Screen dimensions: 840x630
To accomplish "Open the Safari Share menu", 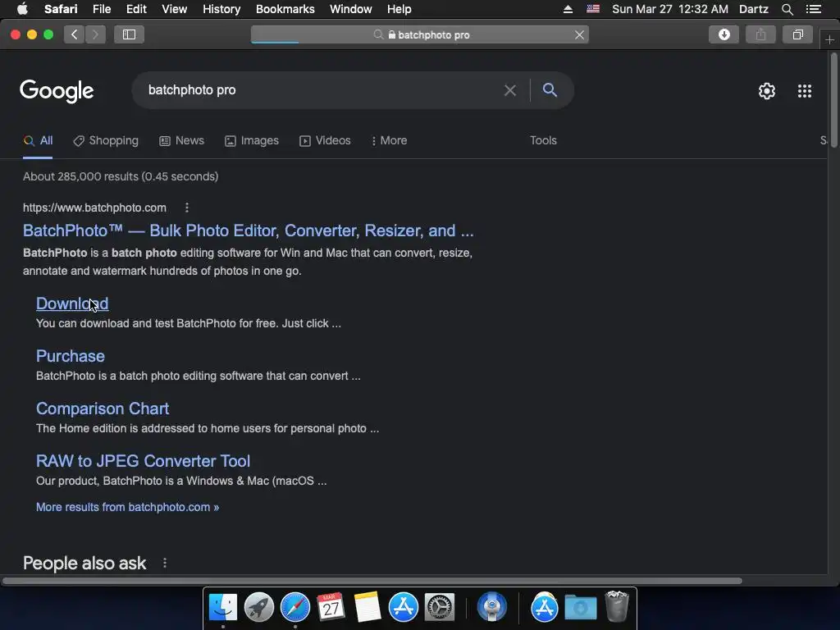I will [x=760, y=34].
